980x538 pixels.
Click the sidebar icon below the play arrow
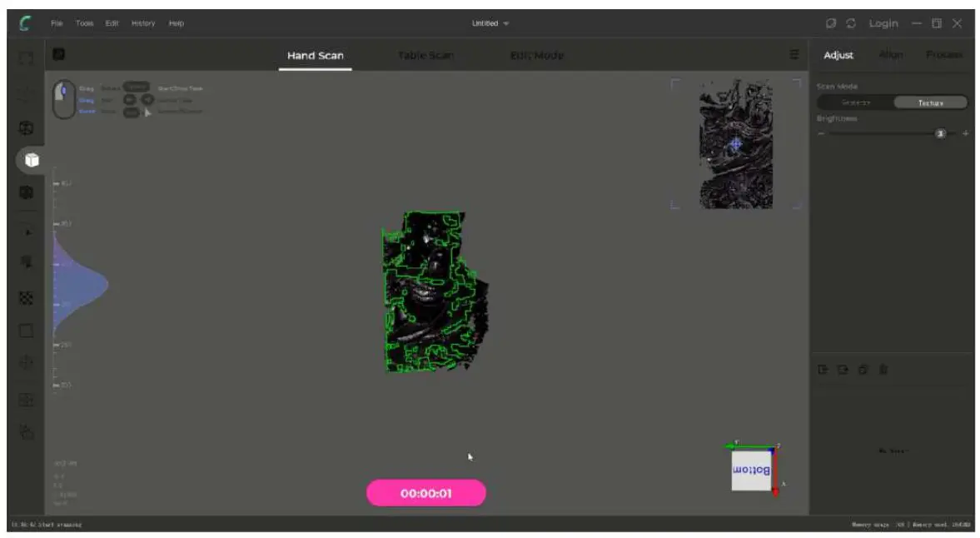point(26,262)
